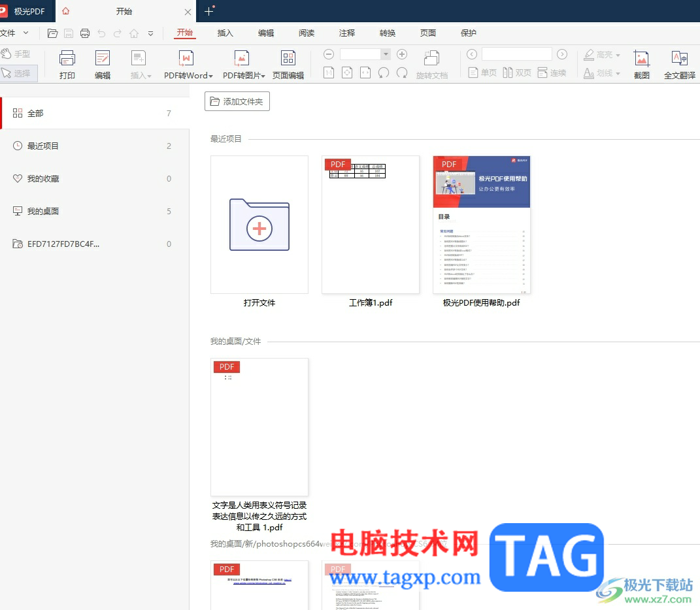The width and height of the screenshot is (700, 610).
Task: Click the 旋转文档 rotate document icon
Action: (431, 65)
